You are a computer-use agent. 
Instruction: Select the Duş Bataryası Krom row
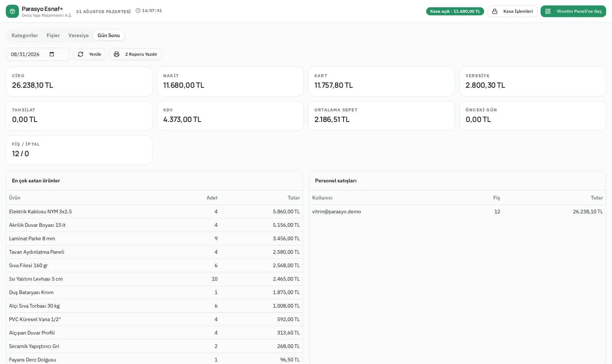(x=154, y=292)
